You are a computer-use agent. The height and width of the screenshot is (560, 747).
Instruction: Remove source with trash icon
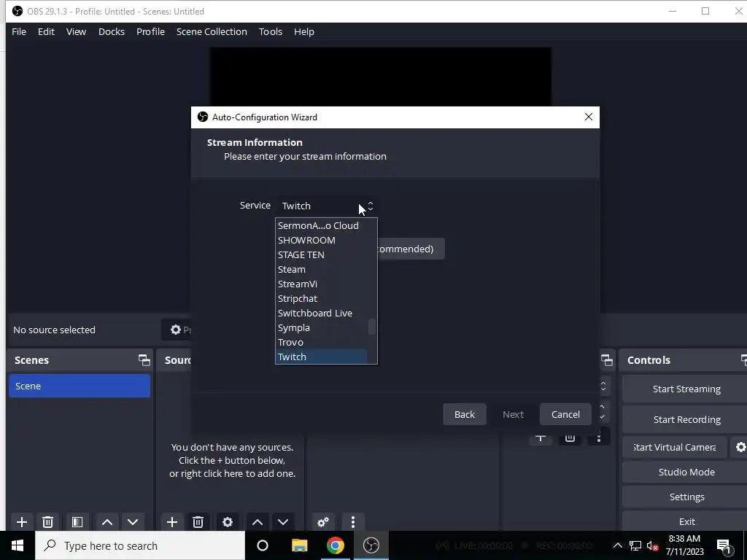click(x=198, y=522)
